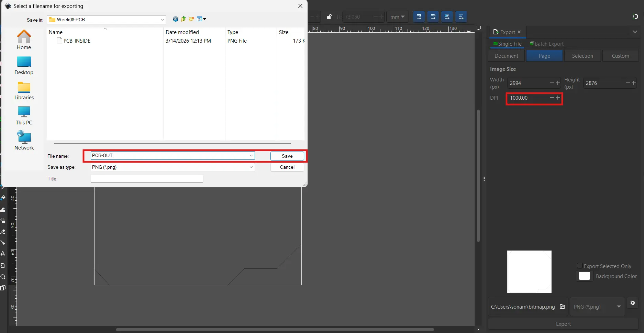Click the Title text field

click(147, 179)
